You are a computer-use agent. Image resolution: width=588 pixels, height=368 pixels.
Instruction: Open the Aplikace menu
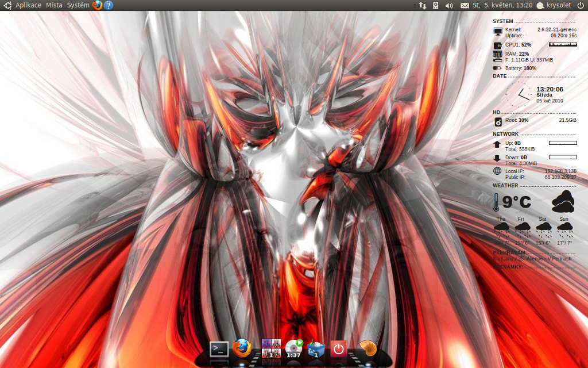(28, 5)
